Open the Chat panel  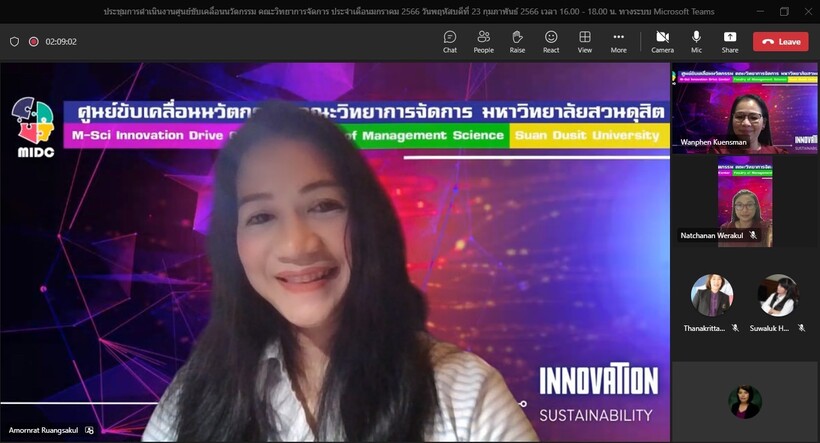(450, 41)
